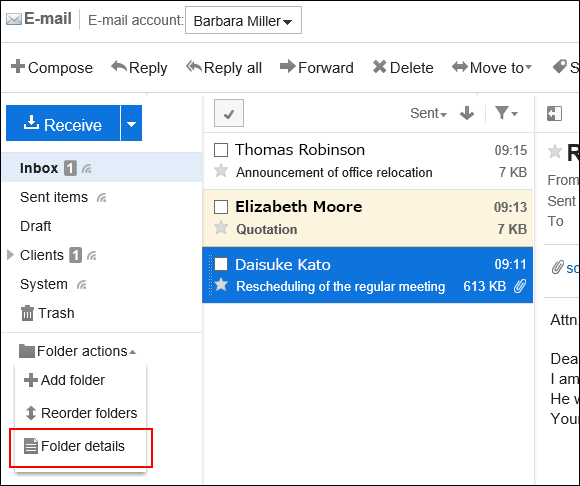Star the Rescheduling of the regular meeting message

[x=221, y=285]
